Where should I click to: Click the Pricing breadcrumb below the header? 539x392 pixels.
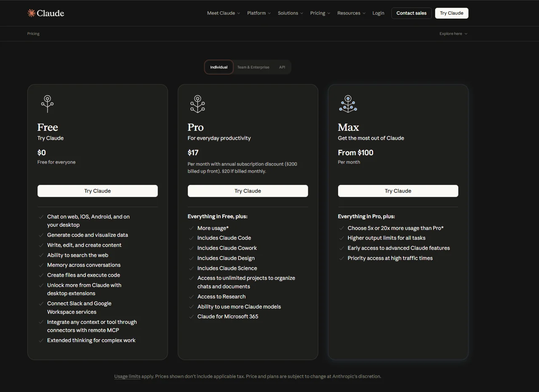coord(33,34)
